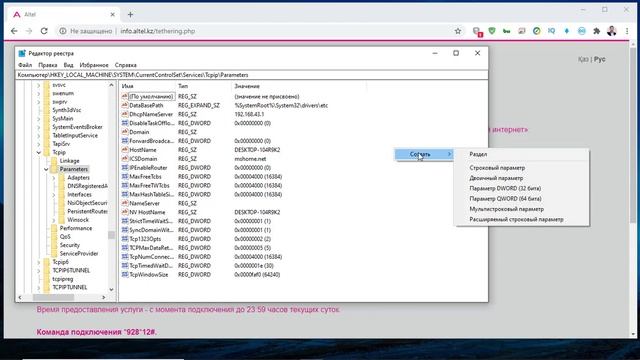Open the Правка menu in Registry Editor
Viewport: 640px width, 360px height.
(47, 65)
